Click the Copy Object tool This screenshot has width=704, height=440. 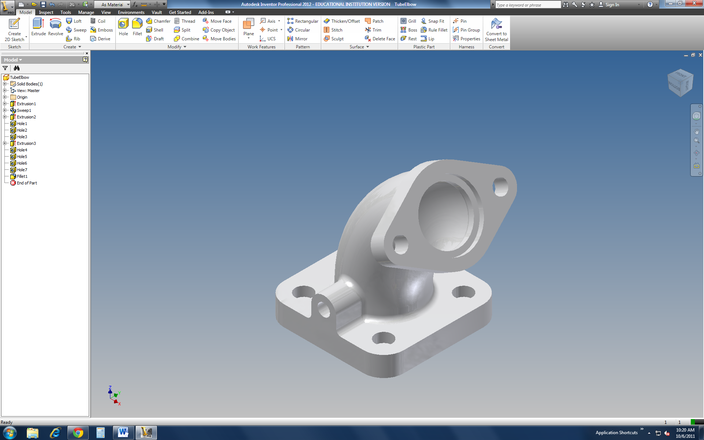pyautogui.click(x=219, y=30)
